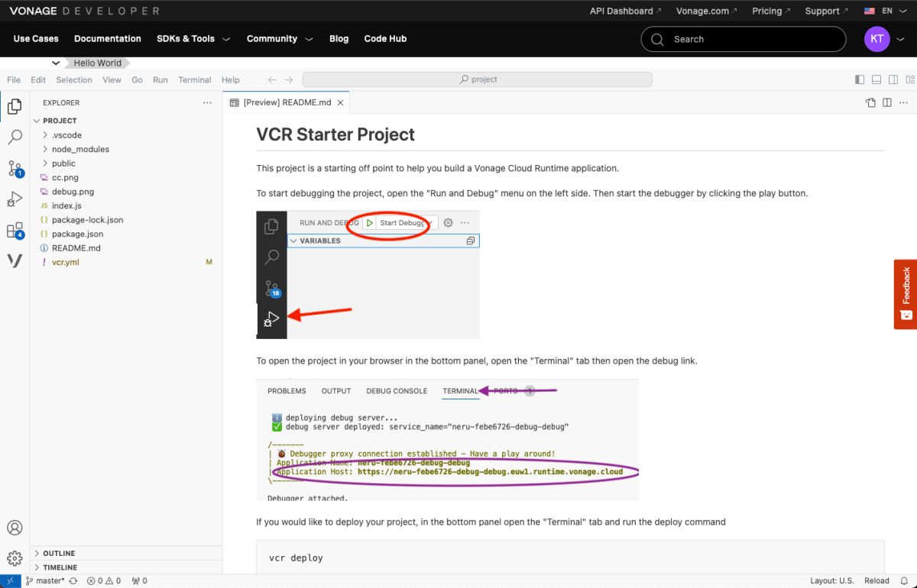The image size is (917, 588).
Task: Click the Vonage Developer logo
Action: pos(85,11)
